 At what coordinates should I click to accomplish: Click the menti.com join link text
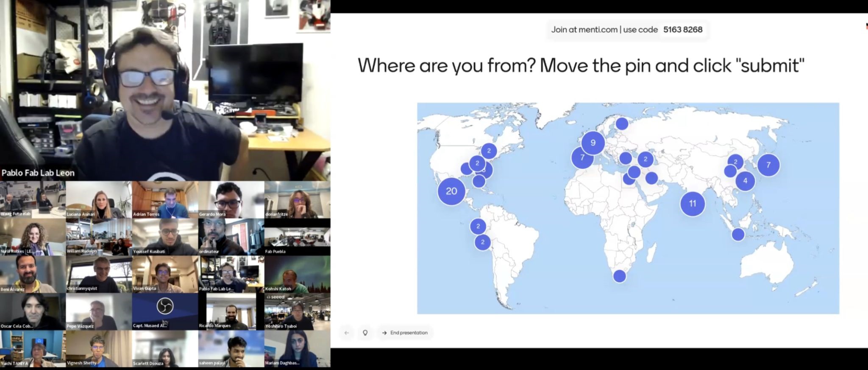(x=584, y=30)
